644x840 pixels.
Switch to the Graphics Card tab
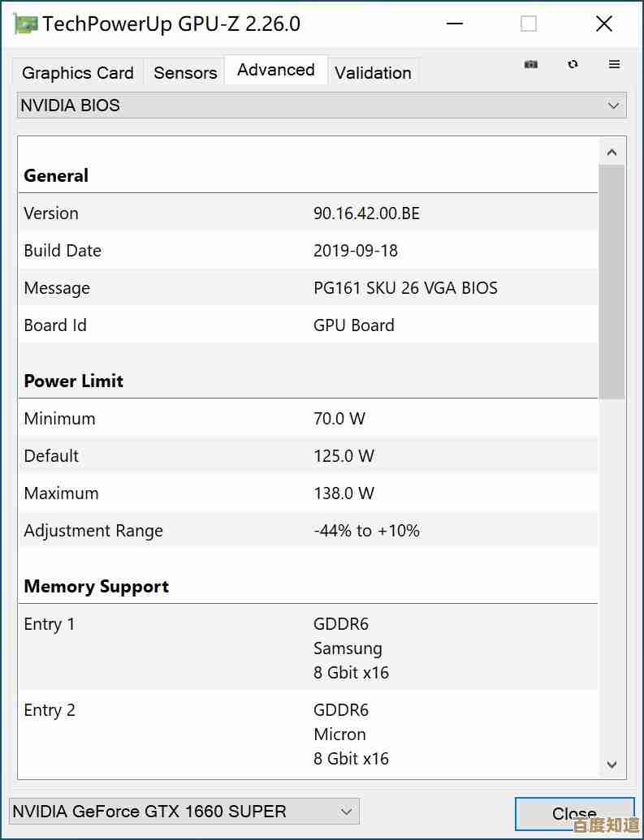[78, 73]
